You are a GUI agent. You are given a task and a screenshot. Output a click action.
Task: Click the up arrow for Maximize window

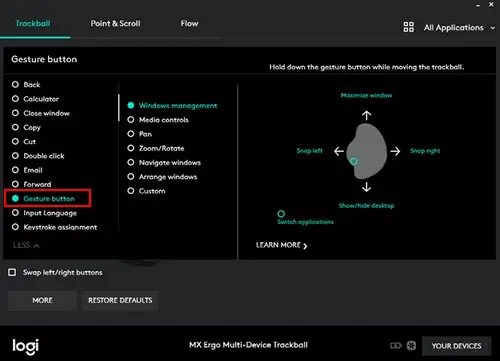366,115
